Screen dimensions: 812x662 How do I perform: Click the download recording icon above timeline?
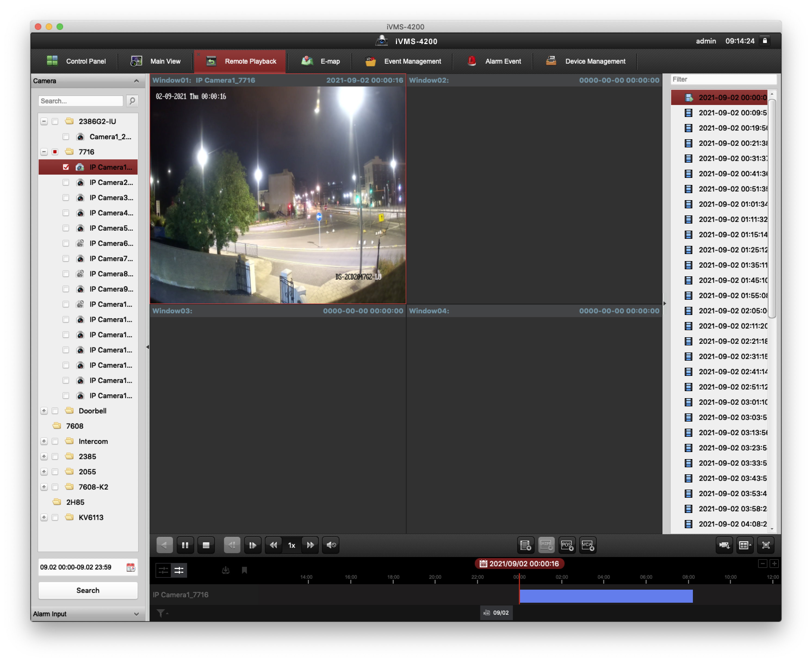click(226, 570)
